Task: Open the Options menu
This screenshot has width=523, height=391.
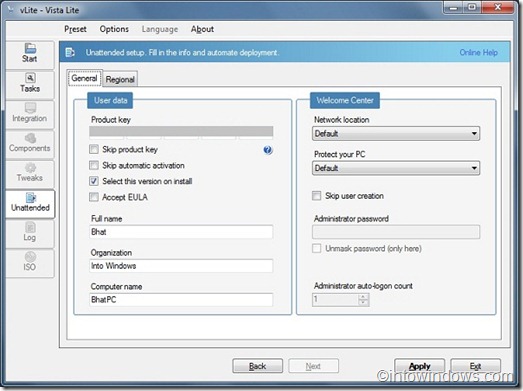Action: pos(114,29)
